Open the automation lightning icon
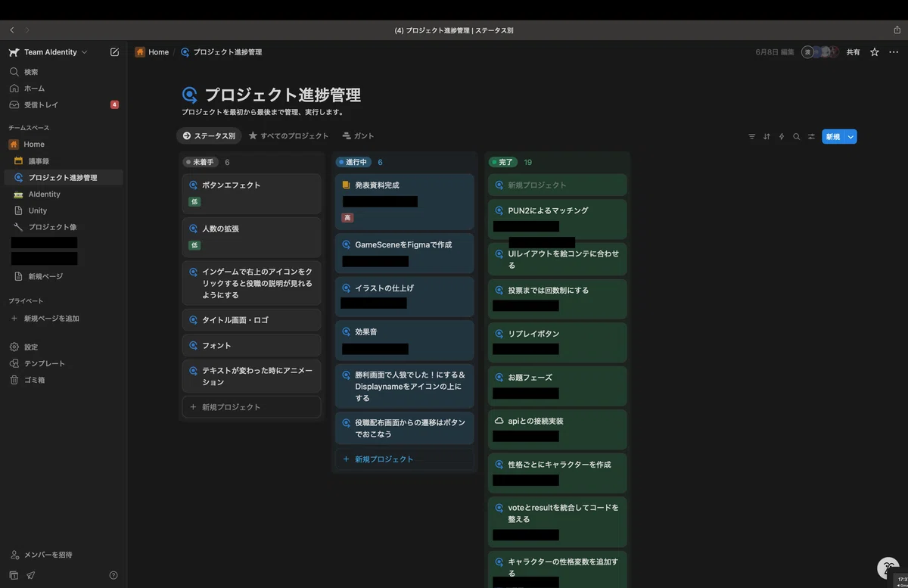Image resolution: width=908 pixels, height=588 pixels. click(782, 137)
